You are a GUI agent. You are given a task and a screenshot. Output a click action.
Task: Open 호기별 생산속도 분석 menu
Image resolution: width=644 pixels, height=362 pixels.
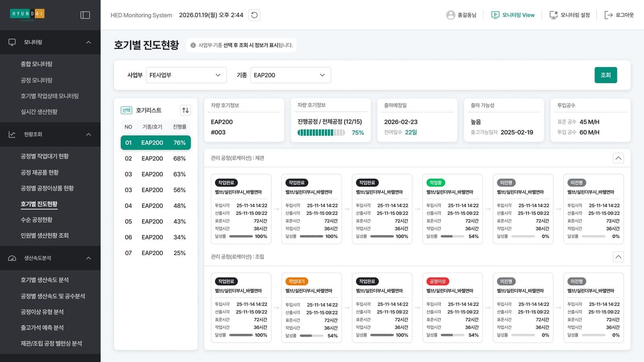point(45,280)
